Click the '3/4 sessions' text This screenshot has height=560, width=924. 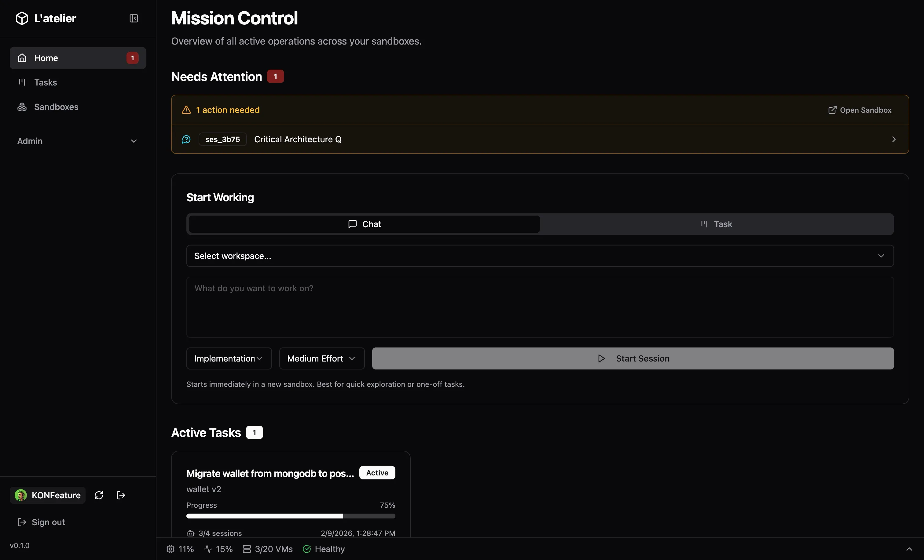tap(220, 533)
